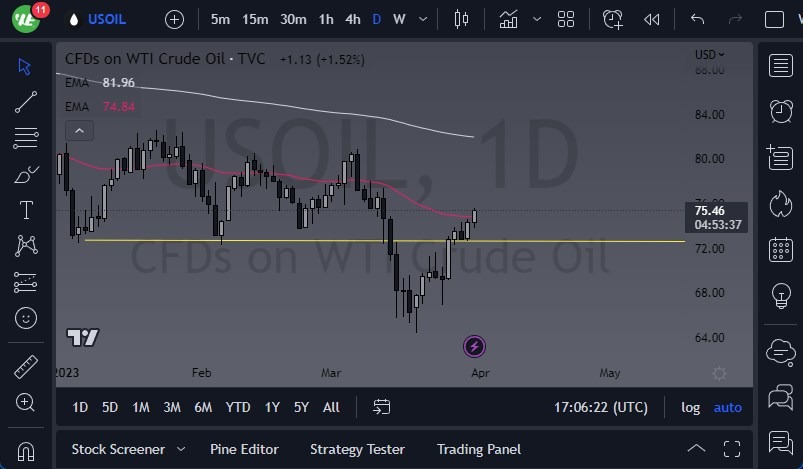Set the time range to 6M
Viewport: 803px width, 469px height.
click(203, 407)
